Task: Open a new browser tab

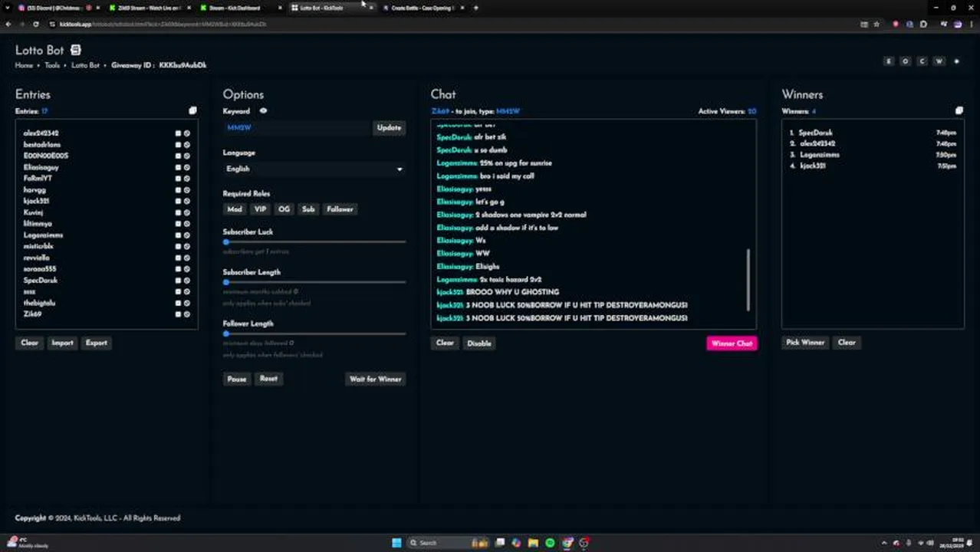Action: 475,8
